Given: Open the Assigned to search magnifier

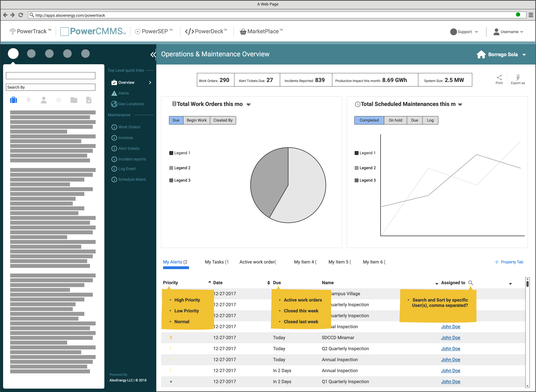Looking at the screenshot, I should [x=471, y=283].
